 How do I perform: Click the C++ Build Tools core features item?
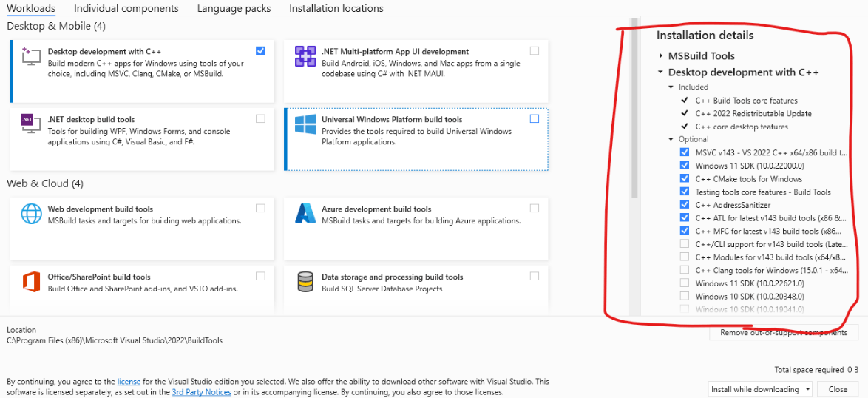[x=746, y=101]
